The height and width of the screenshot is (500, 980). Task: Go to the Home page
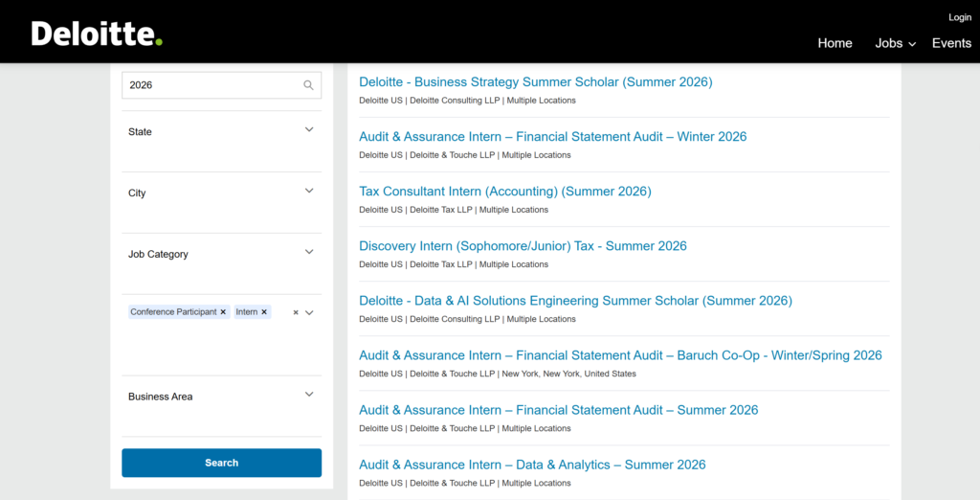click(835, 43)
